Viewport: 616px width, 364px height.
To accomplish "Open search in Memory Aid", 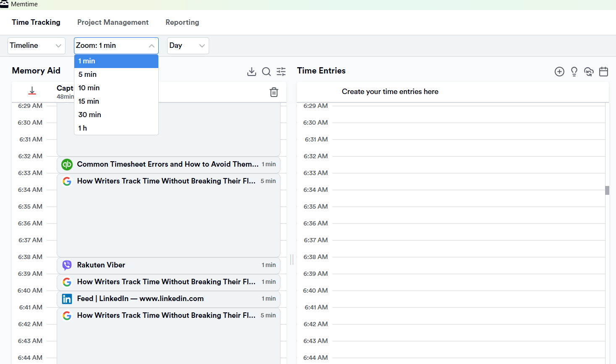I will [x=266, y=72].
